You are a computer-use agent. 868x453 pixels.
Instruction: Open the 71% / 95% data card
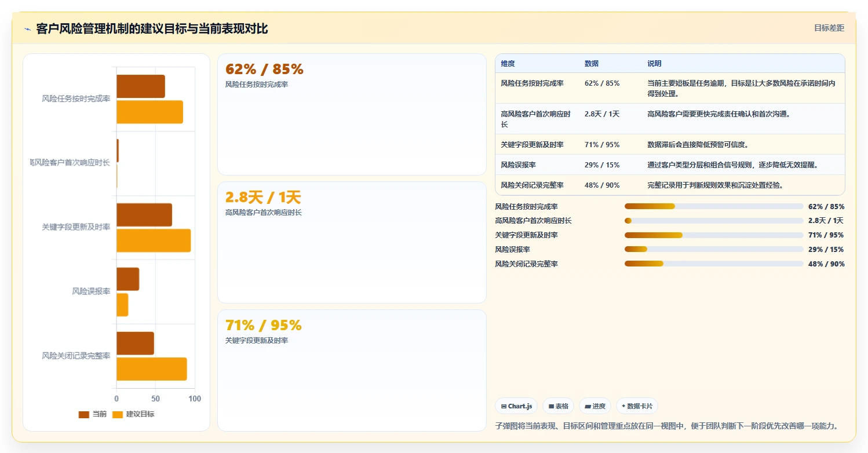352,370
